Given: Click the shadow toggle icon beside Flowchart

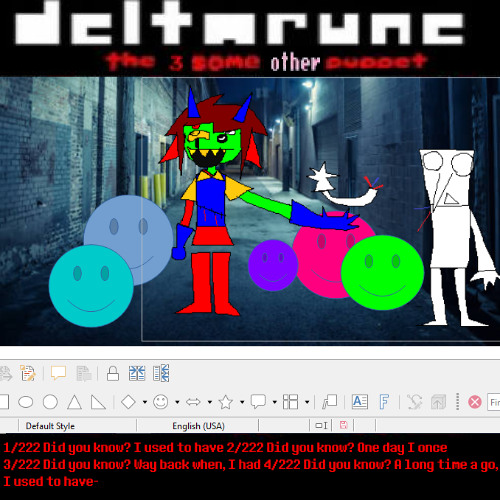Looking at the screenshot, I should click(330, 402).
